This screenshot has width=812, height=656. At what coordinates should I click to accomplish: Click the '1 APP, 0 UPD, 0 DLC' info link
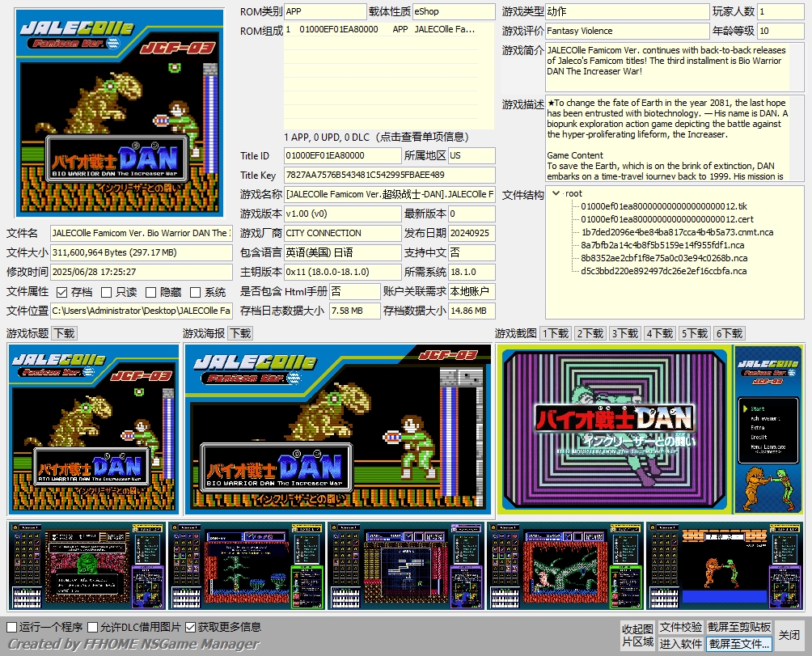[377, 138]
